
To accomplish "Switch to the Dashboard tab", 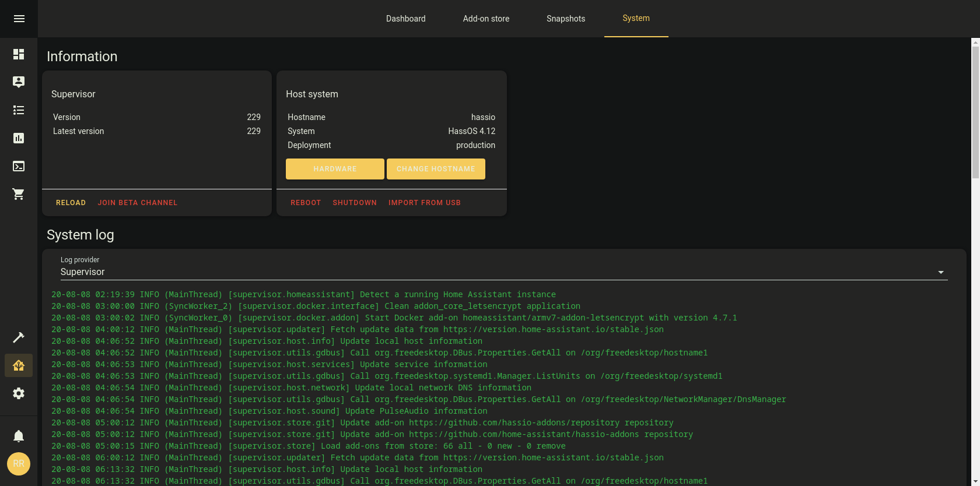I will coord(406,19).
